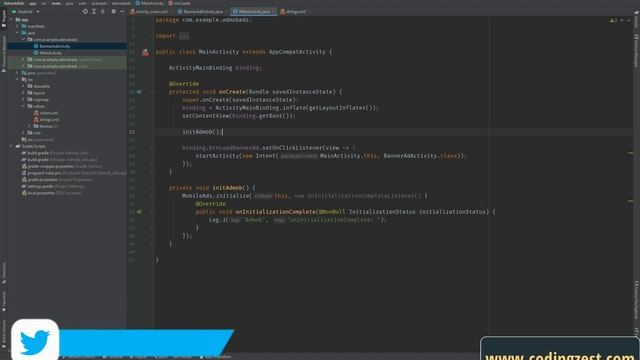Toggle fold marker on initAdmob method
This screenshot has height=360, width=640.
pos(153,188)
